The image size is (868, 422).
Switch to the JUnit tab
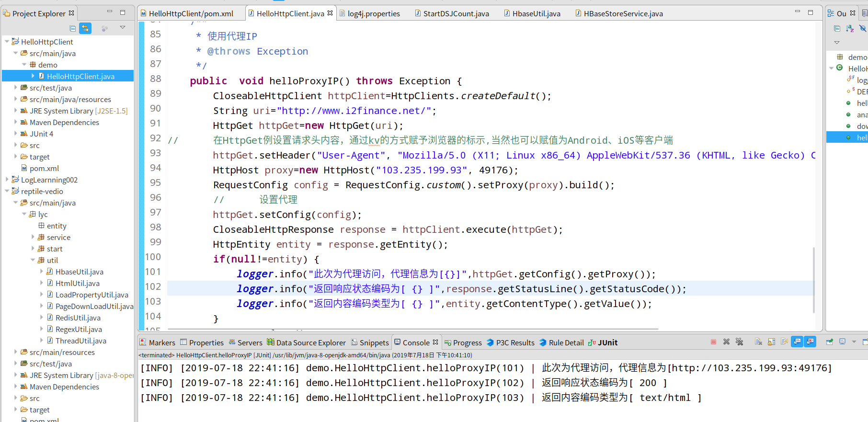[x=603, y=342]
